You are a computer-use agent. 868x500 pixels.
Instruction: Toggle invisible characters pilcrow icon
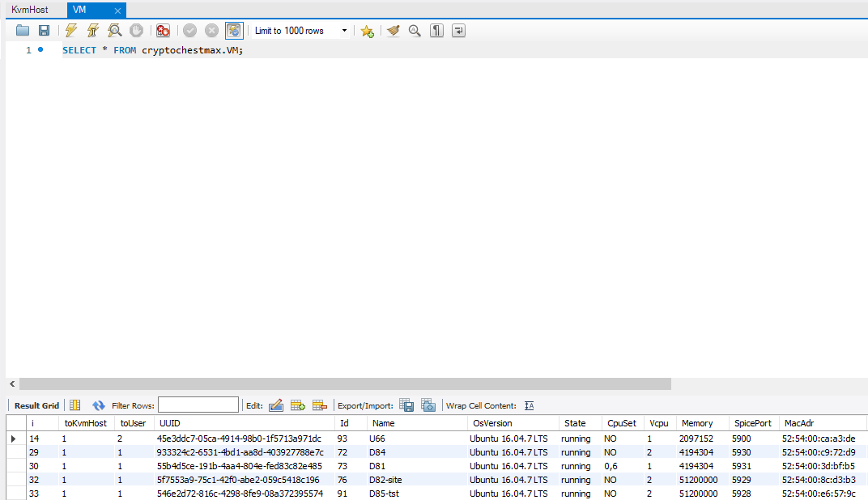[x=436, y=31]
